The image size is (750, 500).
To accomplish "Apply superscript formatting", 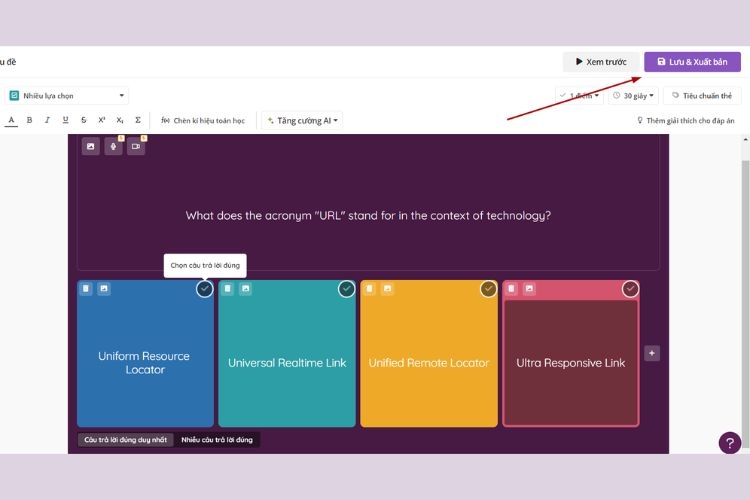I will click(101, 120).
